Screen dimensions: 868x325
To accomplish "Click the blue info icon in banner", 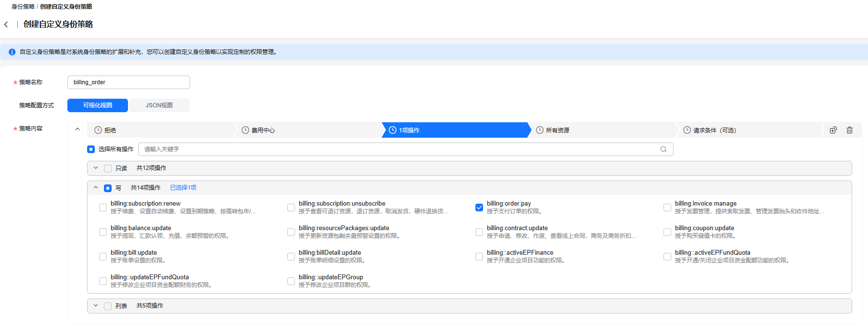I will tap(12, 52).
